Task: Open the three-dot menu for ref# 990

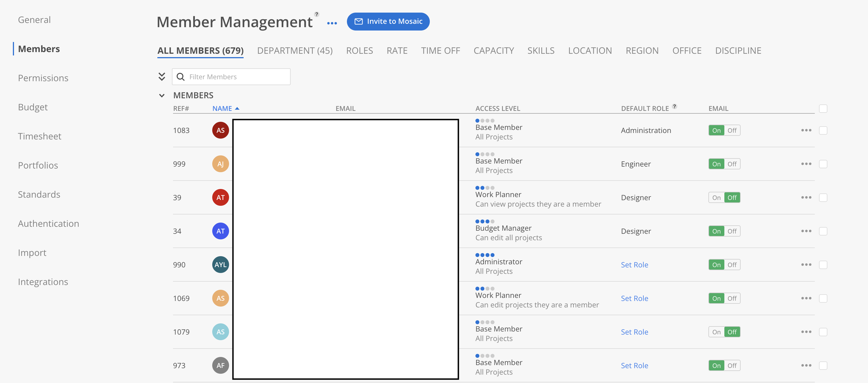Action: (806, 265)
